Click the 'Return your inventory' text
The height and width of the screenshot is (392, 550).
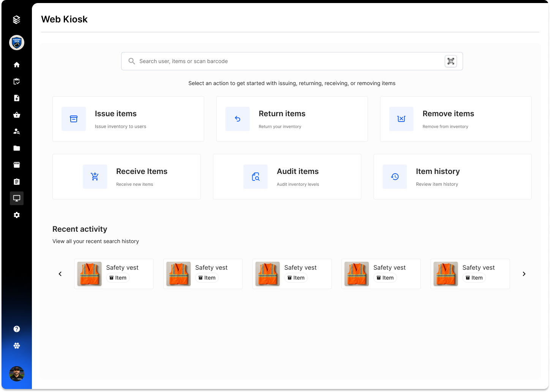click(280, 126)
